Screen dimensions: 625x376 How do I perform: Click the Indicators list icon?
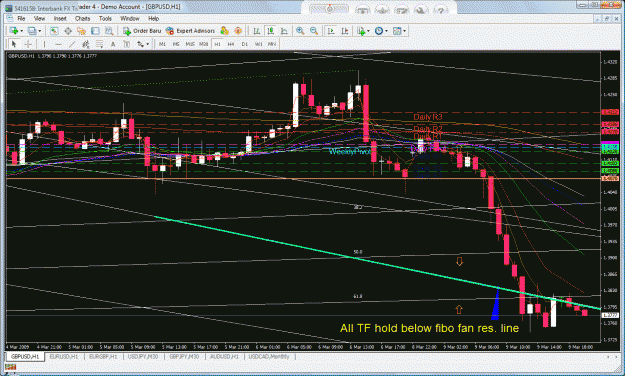pyautogui.click(x=361, y=31)
